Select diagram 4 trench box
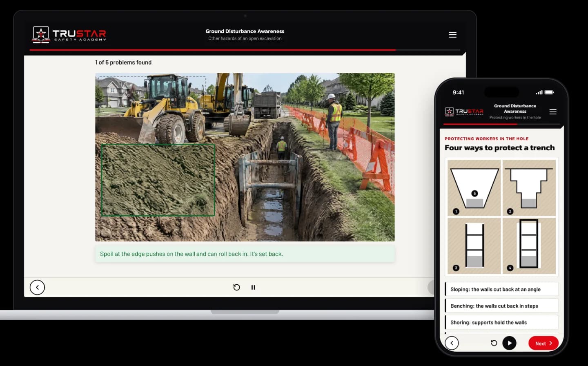This screenshot has width=588, height=366. [529, 245]
